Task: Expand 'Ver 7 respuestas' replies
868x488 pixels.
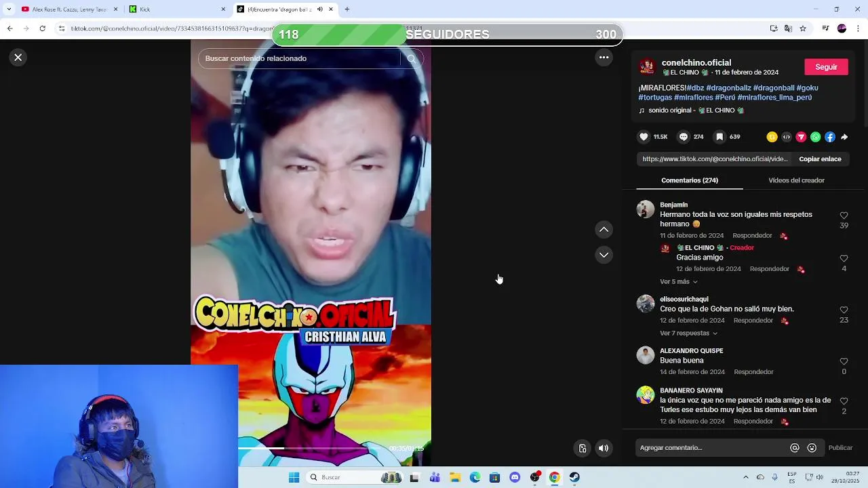Action: [x=688, y=333]
